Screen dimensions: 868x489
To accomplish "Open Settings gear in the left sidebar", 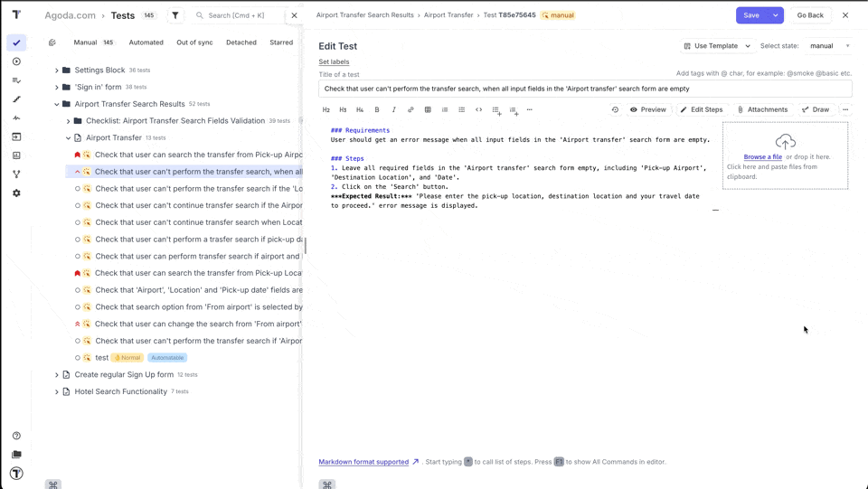I will tap(16, 193).
